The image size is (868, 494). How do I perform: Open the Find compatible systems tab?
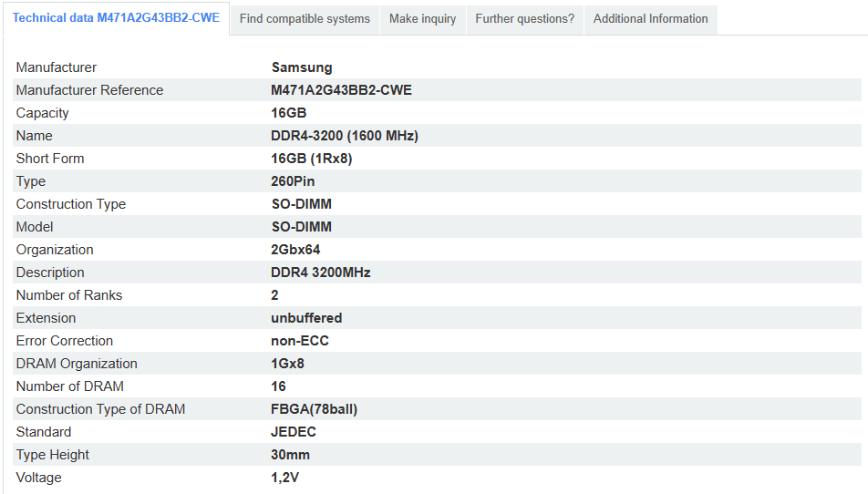point(305,19)
